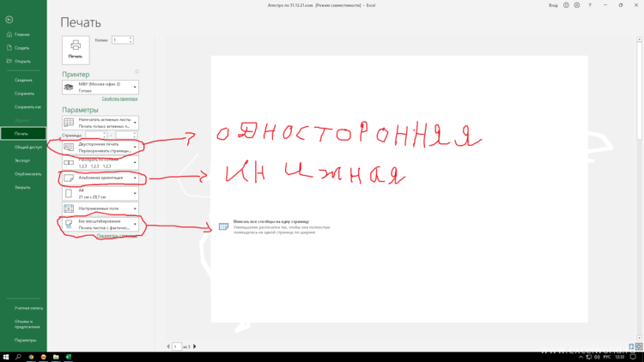Image resolution: width=644 pixels, height=362 pixels.
Task: Click the large Печать printer button
Action: point(76,50)
